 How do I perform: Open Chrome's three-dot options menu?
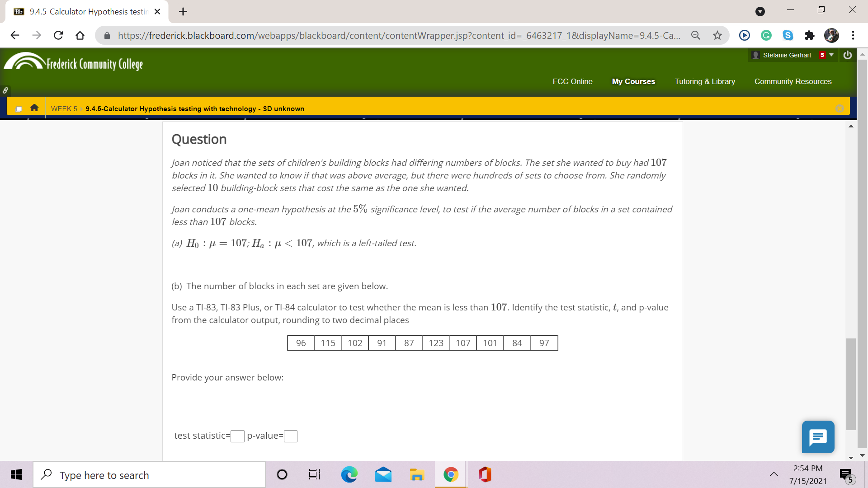[x=853, y=35]
